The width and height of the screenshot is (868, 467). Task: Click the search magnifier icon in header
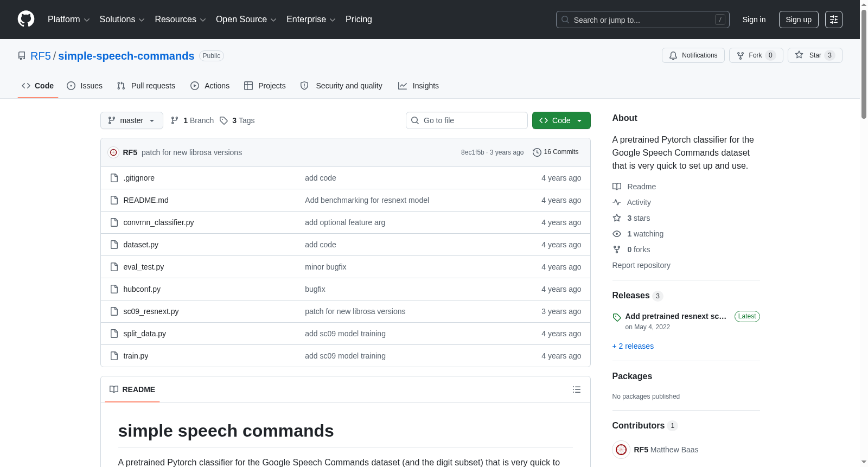(565, 20)
